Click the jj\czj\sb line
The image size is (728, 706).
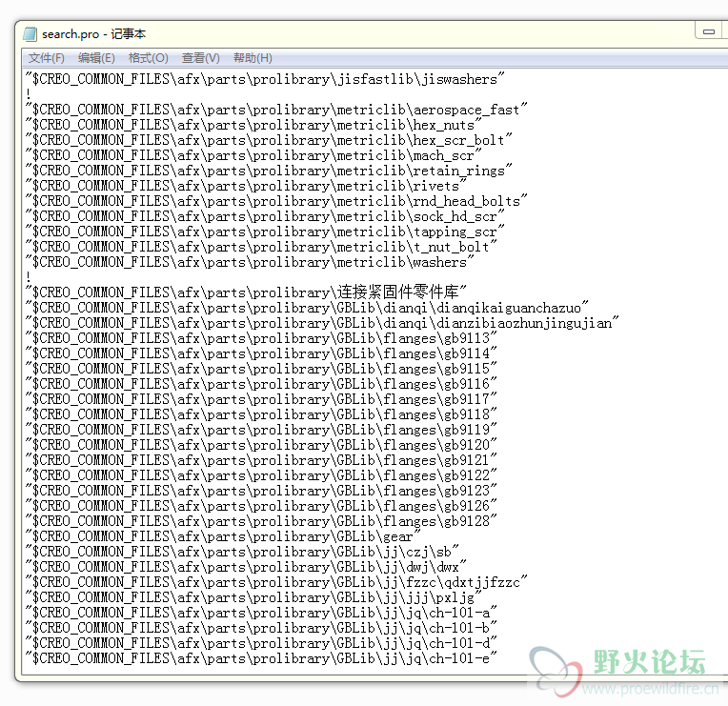[x=242, y=552]
